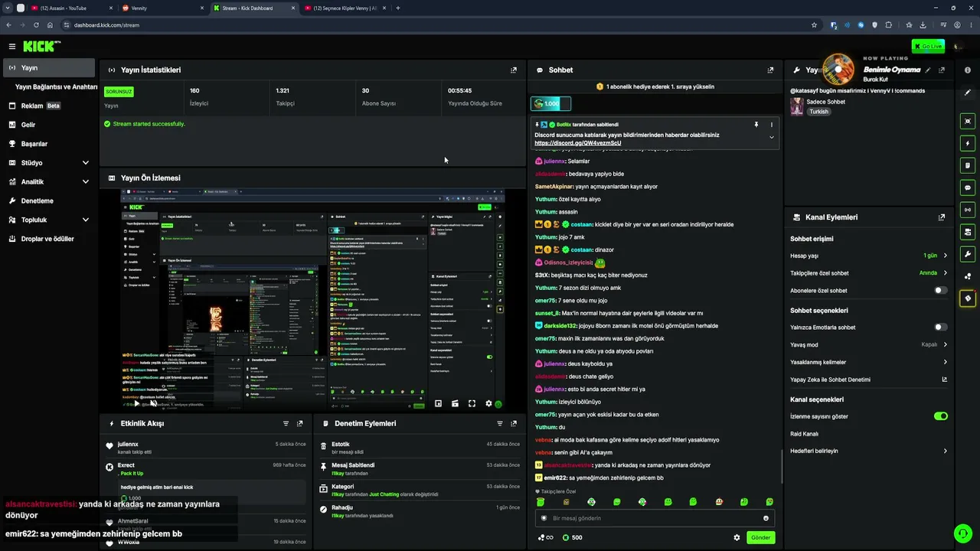Pop out the Yayın İstatistikleri panel
Viewport: 980px width, 551px height.
click(514, 70)
